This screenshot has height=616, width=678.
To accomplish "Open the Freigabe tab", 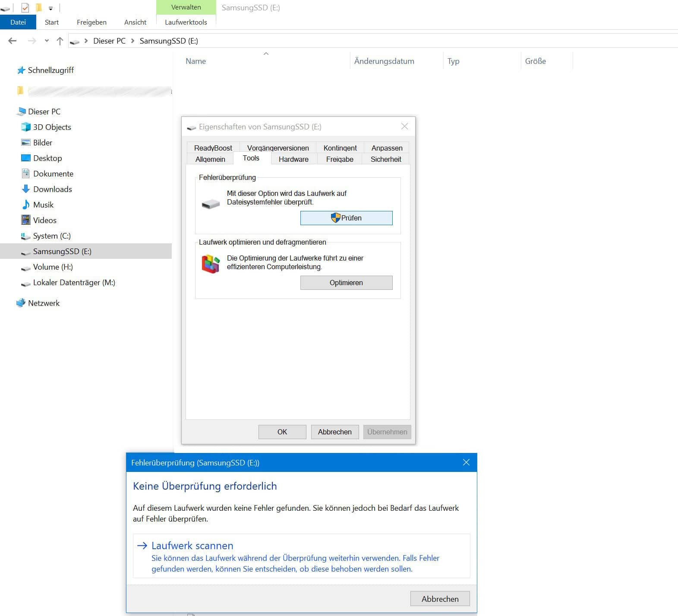I will tap(340, 159).
